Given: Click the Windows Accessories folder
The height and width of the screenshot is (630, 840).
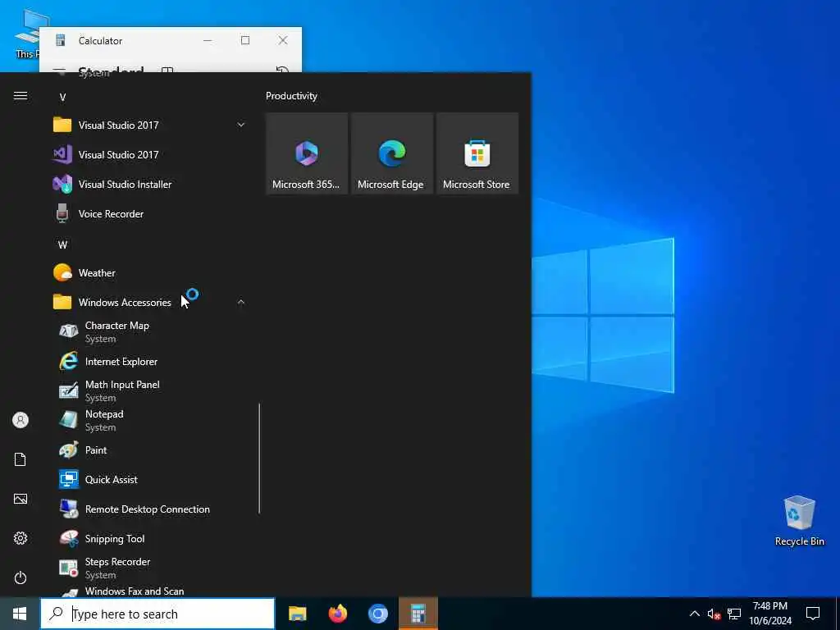Looking at the screenshot, I should pos(148,303).
